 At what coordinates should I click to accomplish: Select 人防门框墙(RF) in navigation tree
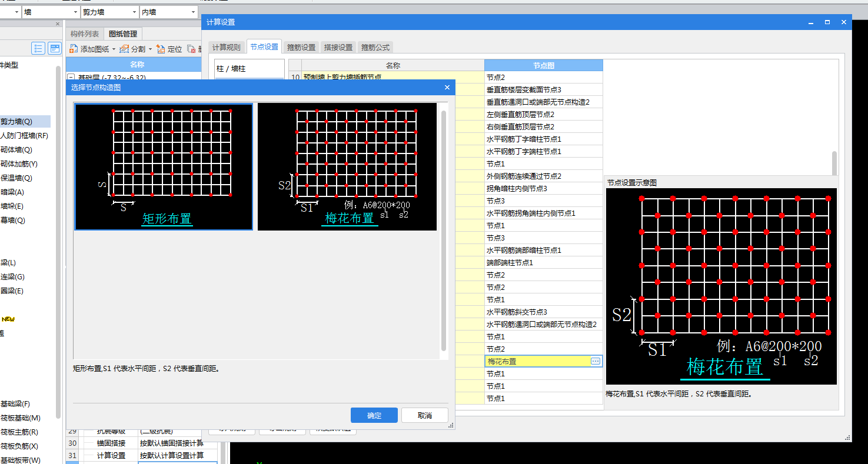click(25, 136)
